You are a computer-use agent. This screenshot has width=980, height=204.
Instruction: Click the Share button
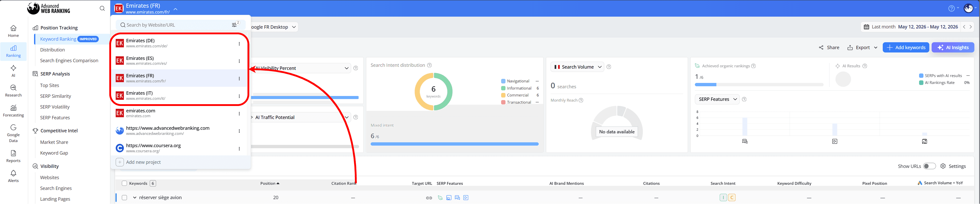[x=829, y=48]
